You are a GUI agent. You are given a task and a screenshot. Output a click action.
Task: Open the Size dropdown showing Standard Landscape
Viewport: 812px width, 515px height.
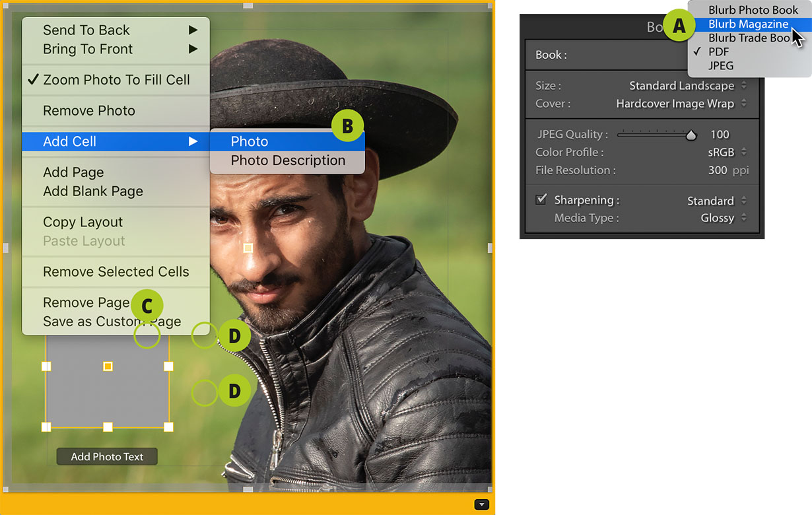[x=687, y=86]
